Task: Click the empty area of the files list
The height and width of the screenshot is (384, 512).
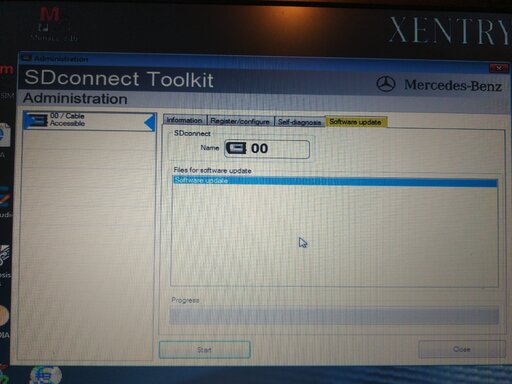Action: (x=334, y=236)
